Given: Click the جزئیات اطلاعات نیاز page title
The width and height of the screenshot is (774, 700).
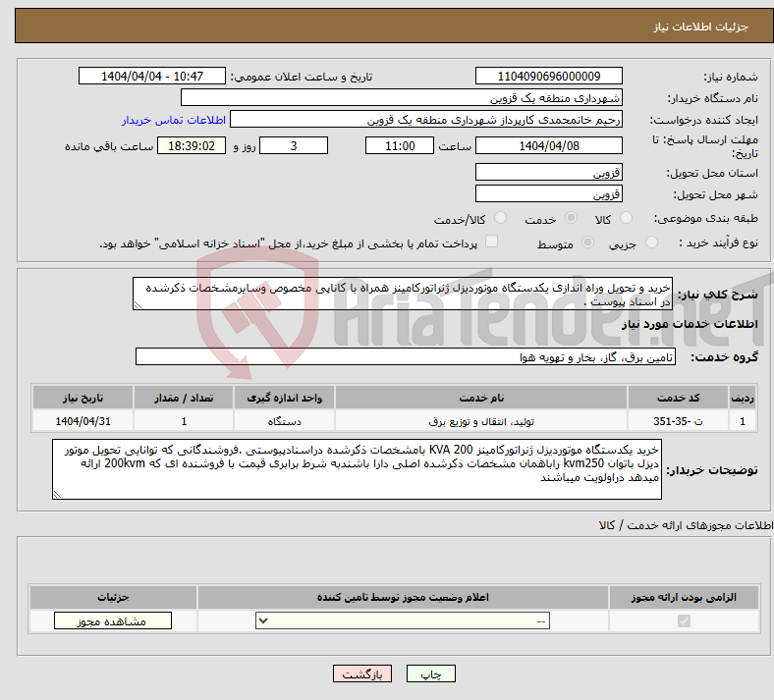Looking at the screenshot, I should tap(701, 27).
